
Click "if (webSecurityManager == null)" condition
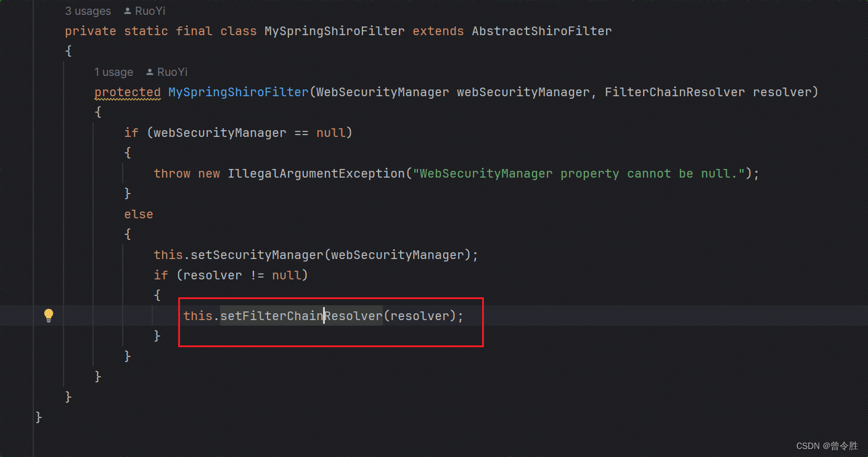[x=239, y=133]
